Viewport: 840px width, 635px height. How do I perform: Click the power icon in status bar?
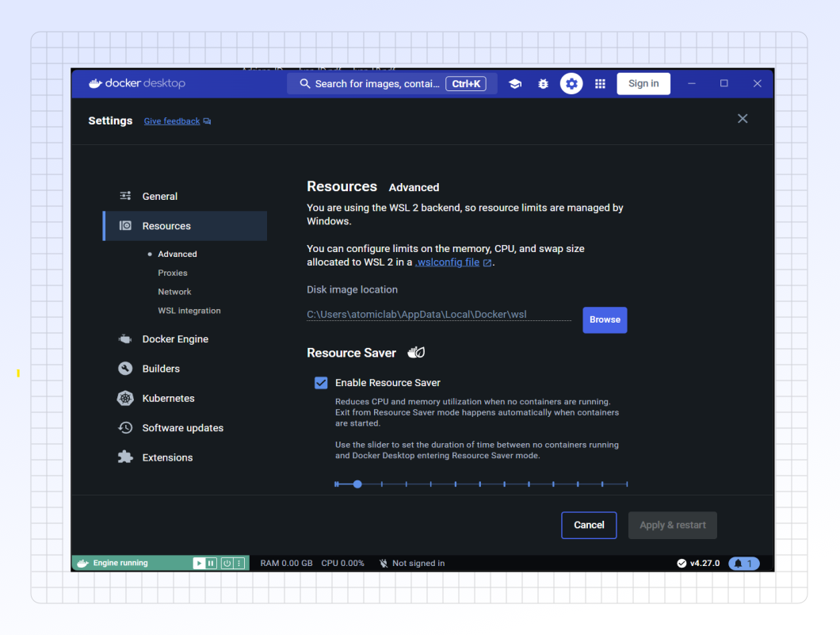(227, 564)
